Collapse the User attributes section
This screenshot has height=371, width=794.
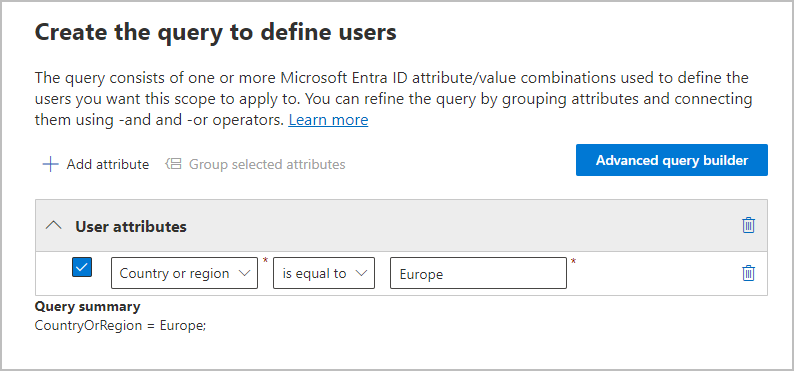click(x=54, y=226)
